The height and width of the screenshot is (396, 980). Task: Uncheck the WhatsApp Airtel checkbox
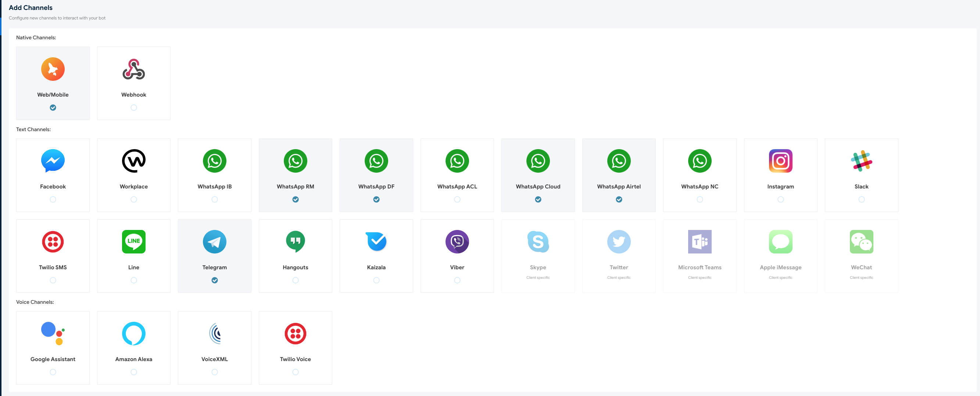click(619, 199)
